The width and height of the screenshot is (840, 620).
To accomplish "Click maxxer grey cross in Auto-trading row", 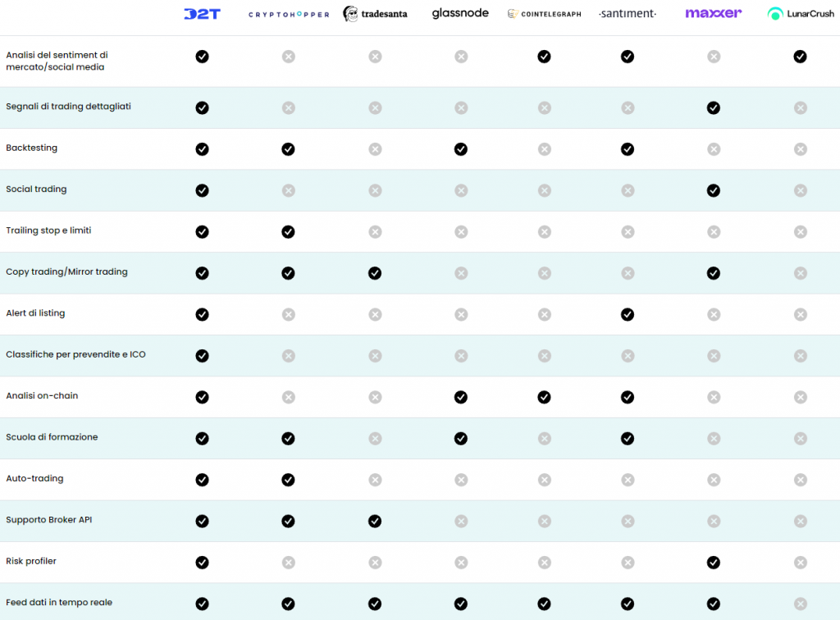I will tap(714, 480).
